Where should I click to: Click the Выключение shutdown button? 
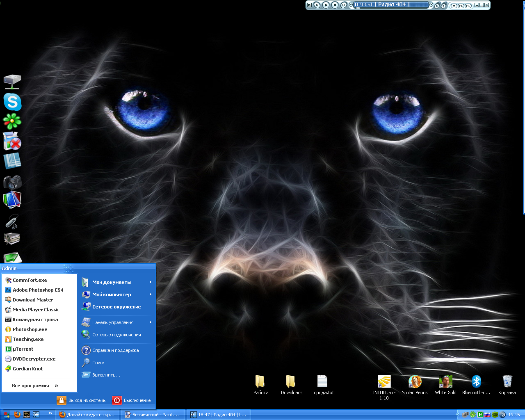click(132, 400)
